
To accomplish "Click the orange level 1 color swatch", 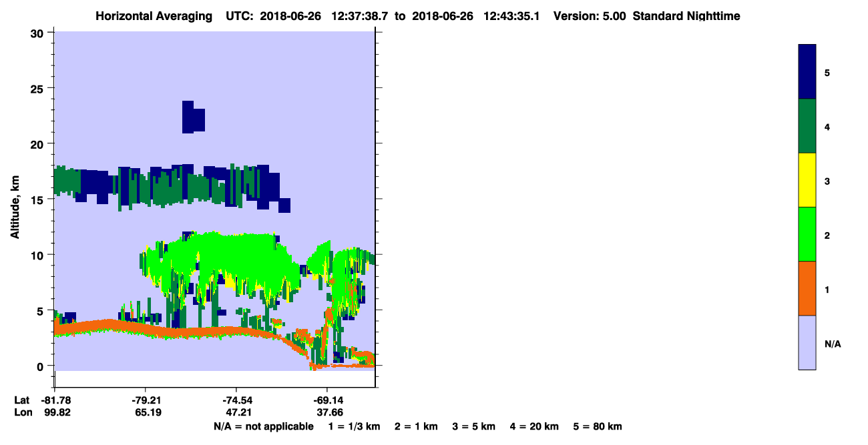I will (x=807, y=288).
